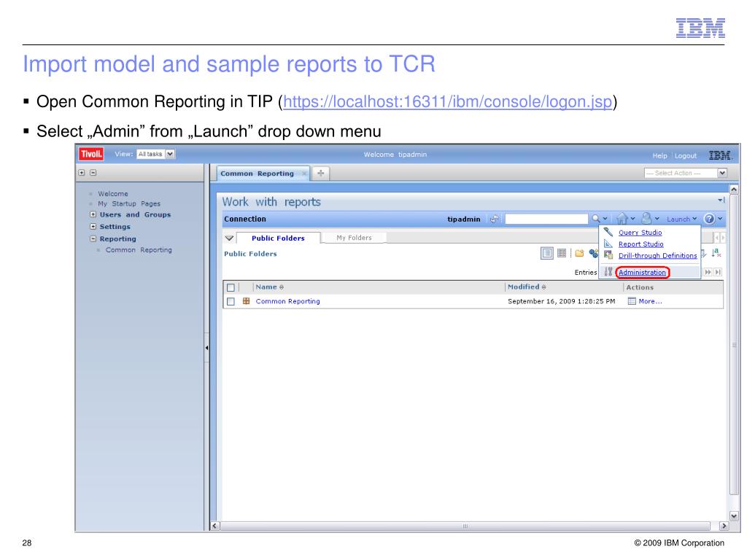This screenshot has width=747, height=560.
Task: Switch to details view icon
Action: [x=562, y=253]
